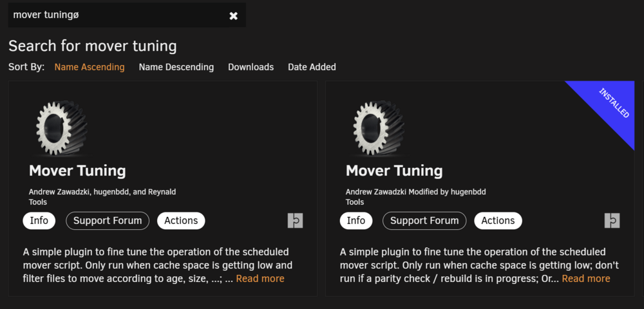This screenshot has width=644, height=309.
Task: Open Support Forum for the first Mover Tuning
Action: [108, 221]
